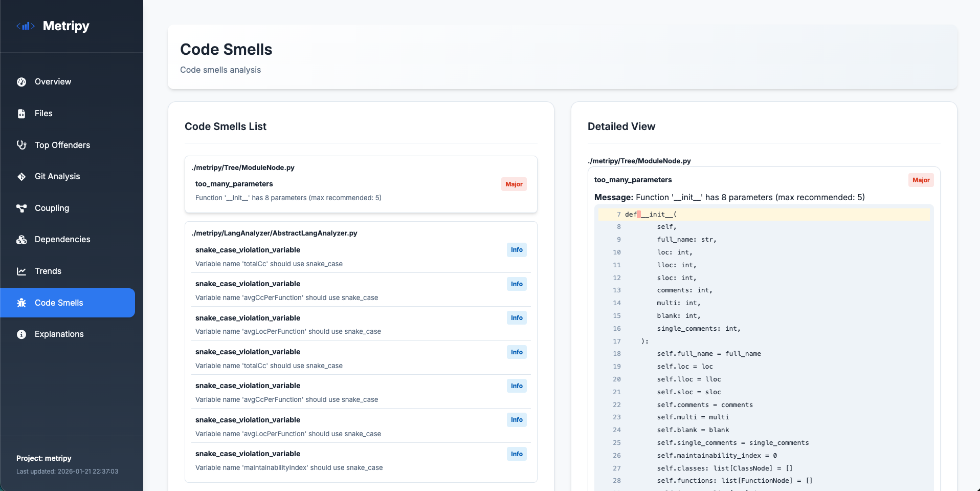Select the 'maintainabilityIndex' violation entry
980x491 pixels.
point(289,460)
